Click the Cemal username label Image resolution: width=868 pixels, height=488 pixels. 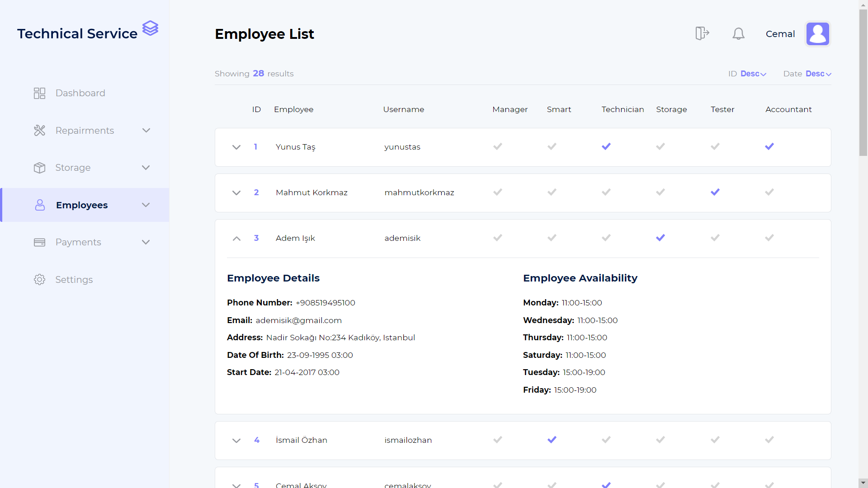point(780,34)
